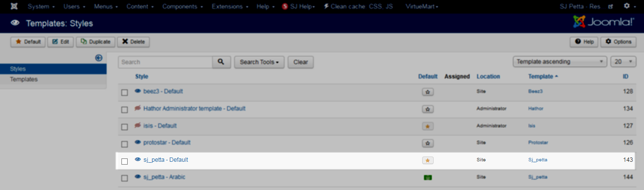Open isis - Default style
The height and width of the screenshot is (190, 644).
pos(160,125)
